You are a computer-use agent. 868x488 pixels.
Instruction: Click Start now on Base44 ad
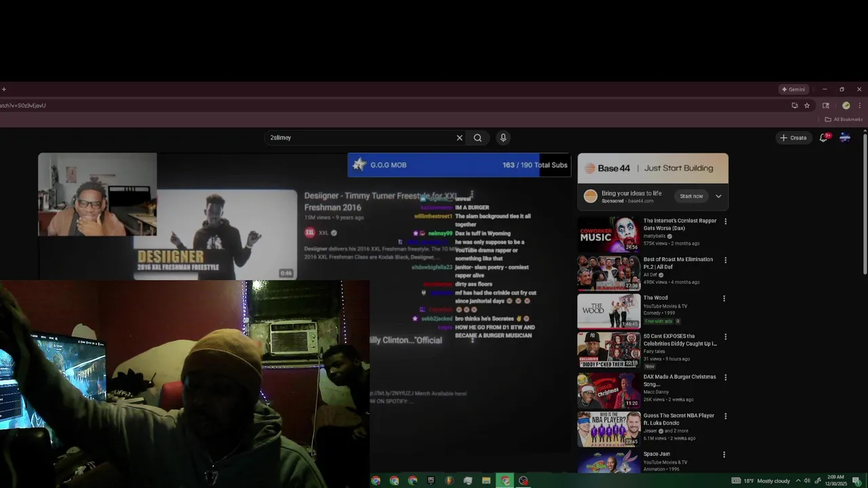(691, 196)
